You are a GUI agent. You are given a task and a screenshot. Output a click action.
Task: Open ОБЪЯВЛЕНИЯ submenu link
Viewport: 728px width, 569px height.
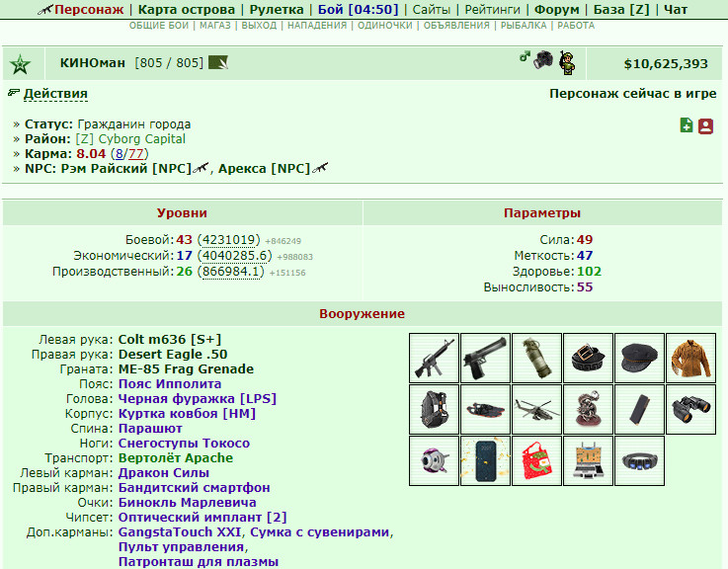click(456, 26)
